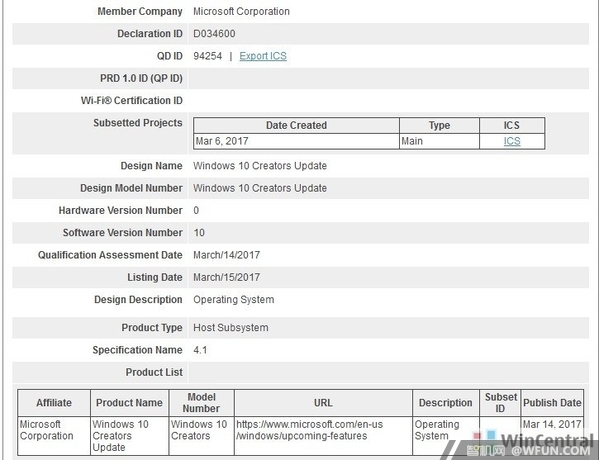Viewport: 599px width, 460px height.
Task: Click the Product List label
Action: (154, 372)
